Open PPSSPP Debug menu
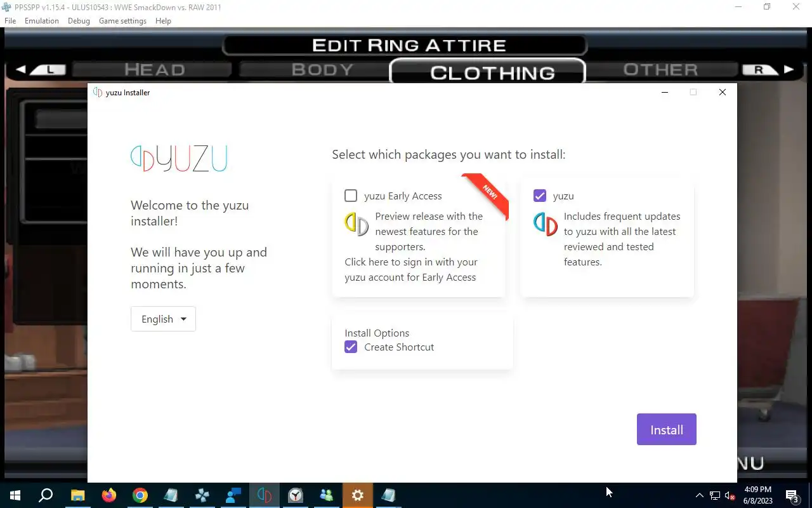This screenshot has height=508, width=812. [x=79, y=21]
